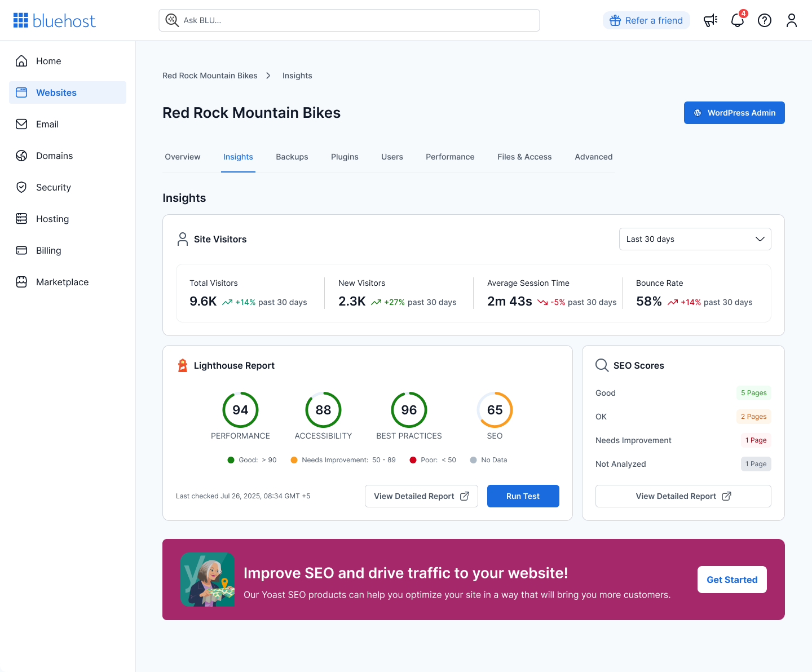Open the Billing section
The width and height of the screenshot is (812, 672).
48,250
